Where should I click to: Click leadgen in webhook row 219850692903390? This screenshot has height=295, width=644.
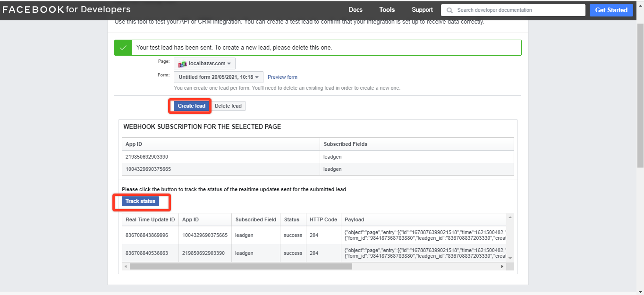(x=332, y=156)
